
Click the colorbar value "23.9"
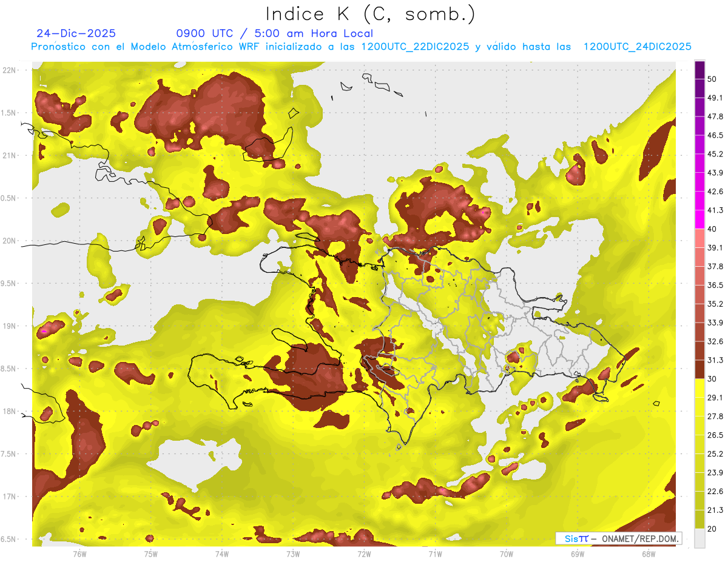point(715,472)
